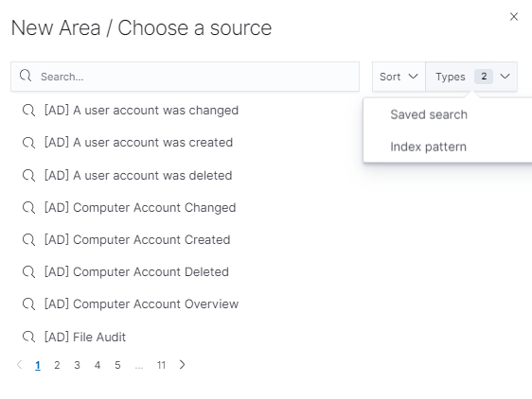Select the 'Index pattern' type filter
This screenshot has height=399, width=532.
(428, 147)
